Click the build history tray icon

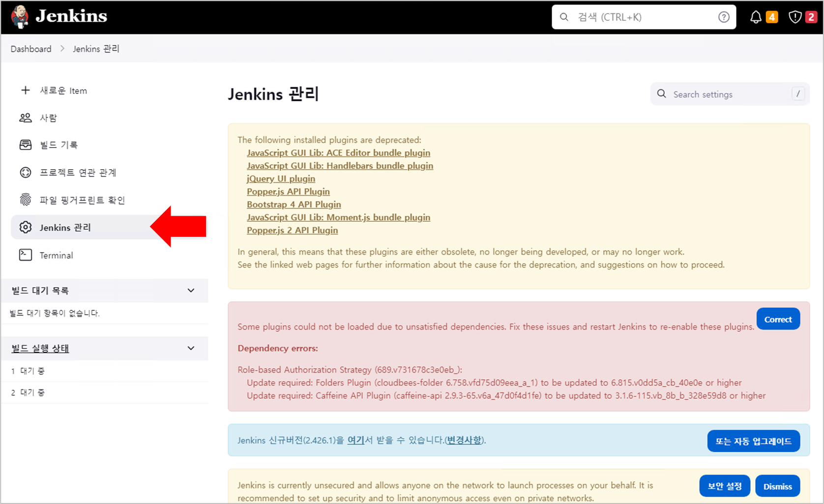click(x=26, y=145)
